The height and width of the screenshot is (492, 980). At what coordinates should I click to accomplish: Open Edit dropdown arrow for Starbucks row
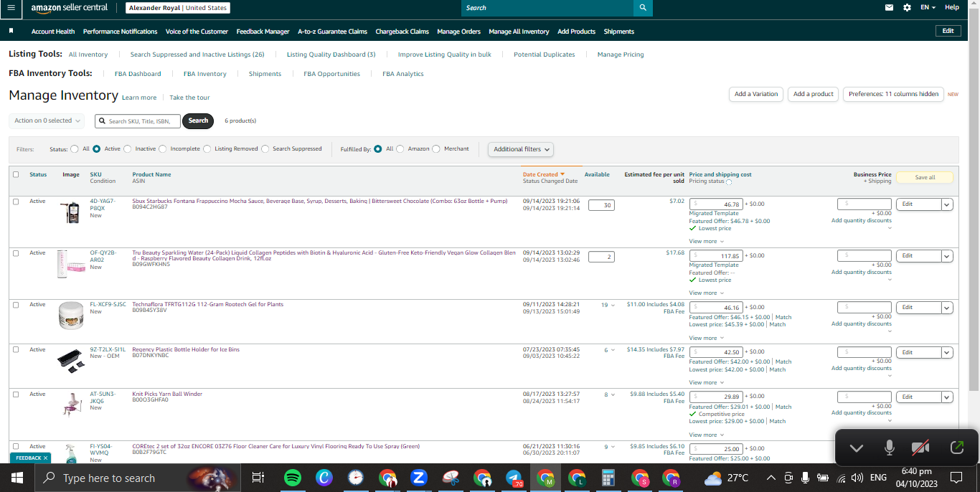pos(947,204)
